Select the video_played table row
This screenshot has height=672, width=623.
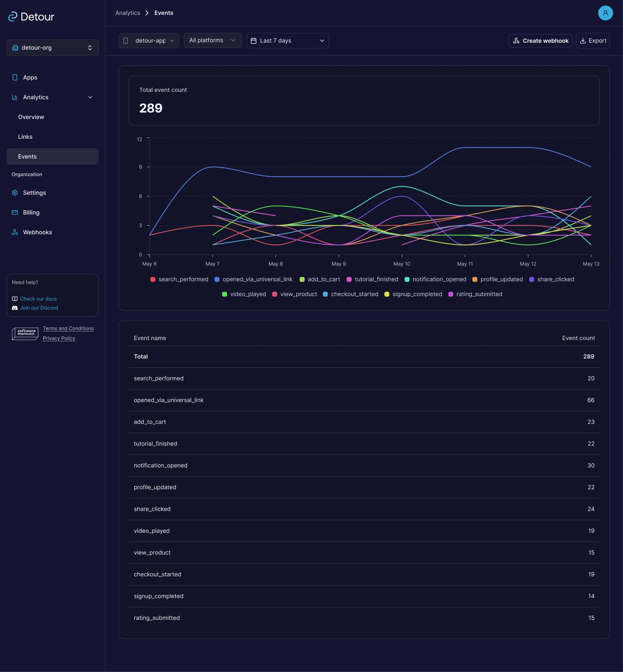click(x=364, y=531)
